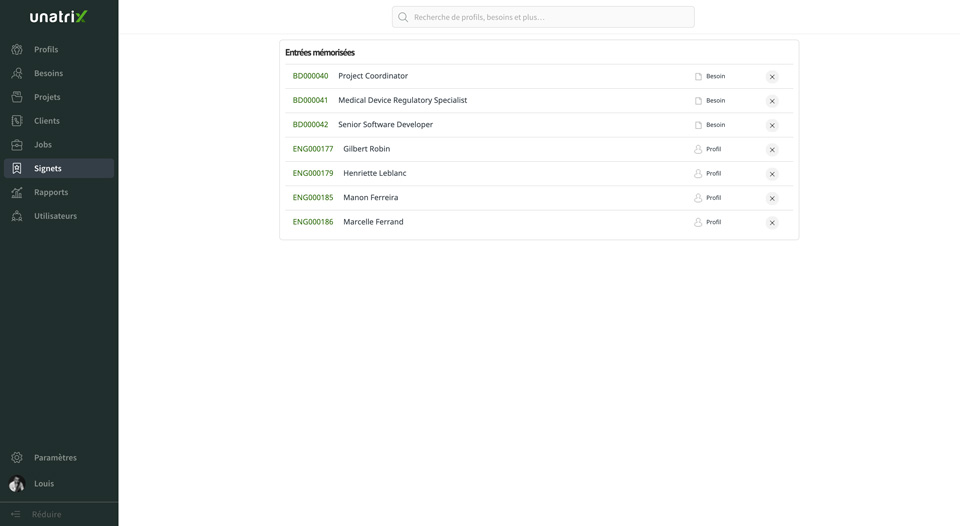Screen dimensions: 960x526
Task: Click the Profils sidebar icon
Action: click(x=17, y=50)
